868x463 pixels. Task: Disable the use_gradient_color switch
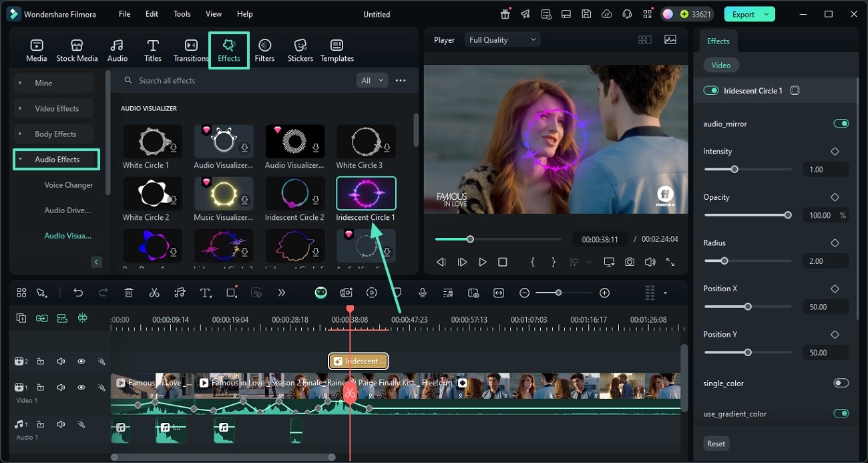coord(841,414)
